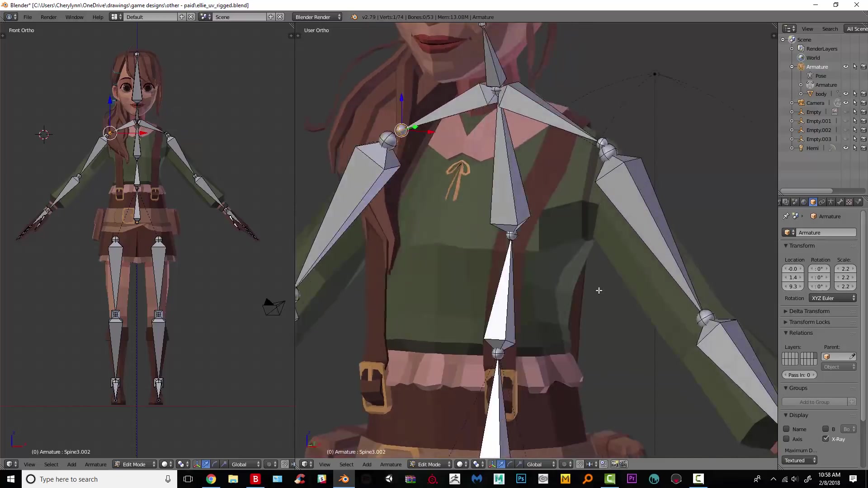The image size is (868, 488).
Task: Open the World properties tab
Action: 804,202
